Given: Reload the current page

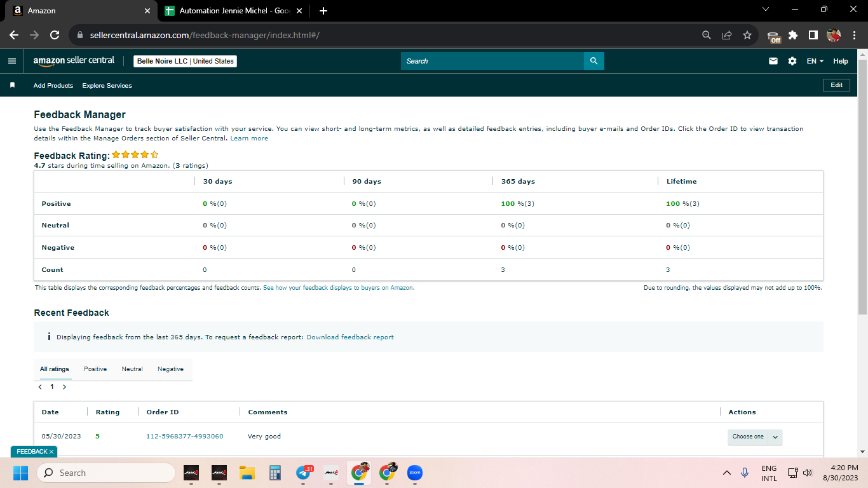Looking at the screenshot, I should point(55,35).
